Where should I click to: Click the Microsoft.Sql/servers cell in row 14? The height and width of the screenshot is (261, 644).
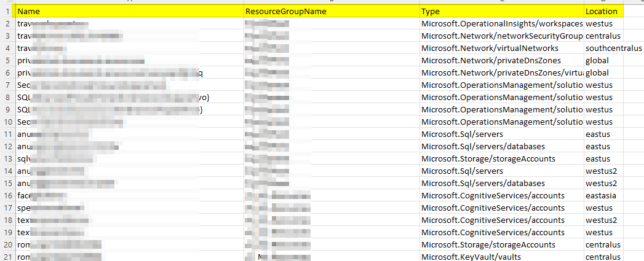pyautogui.click(x=501, y=171)
